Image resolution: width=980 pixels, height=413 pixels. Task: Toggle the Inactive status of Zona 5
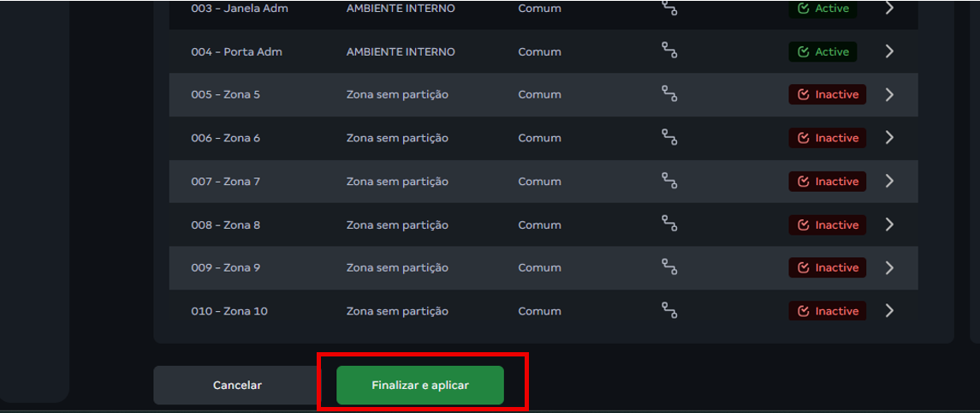pos(827,94)
